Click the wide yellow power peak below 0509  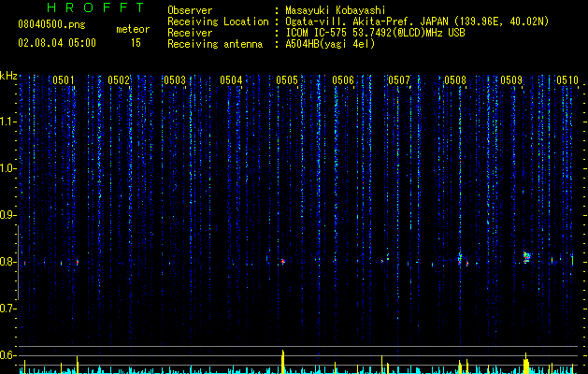pos(526,363)
